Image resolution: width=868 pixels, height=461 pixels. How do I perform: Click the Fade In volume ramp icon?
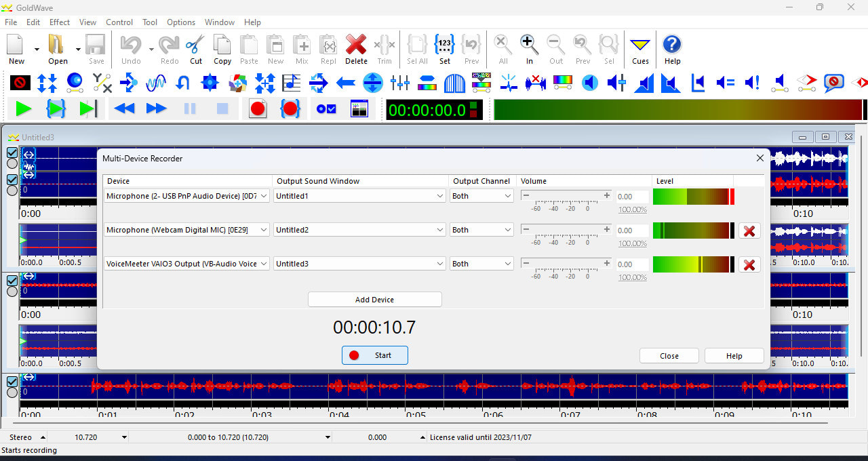tap(644, 83)
